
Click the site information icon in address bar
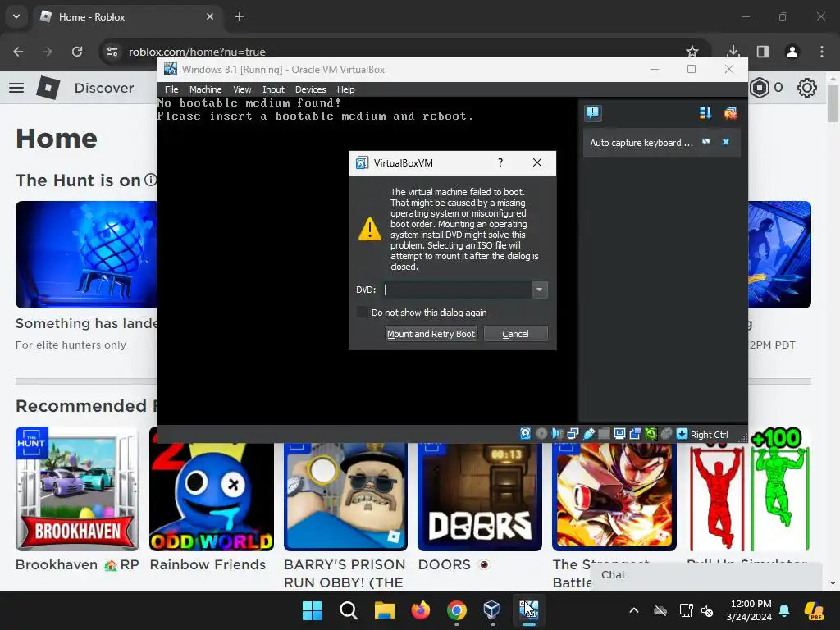point(112,52)
